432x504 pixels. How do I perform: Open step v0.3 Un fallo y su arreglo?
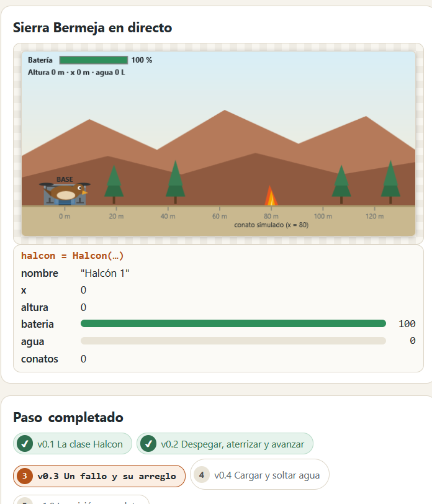pyautogui.click(x=99, y=476)
